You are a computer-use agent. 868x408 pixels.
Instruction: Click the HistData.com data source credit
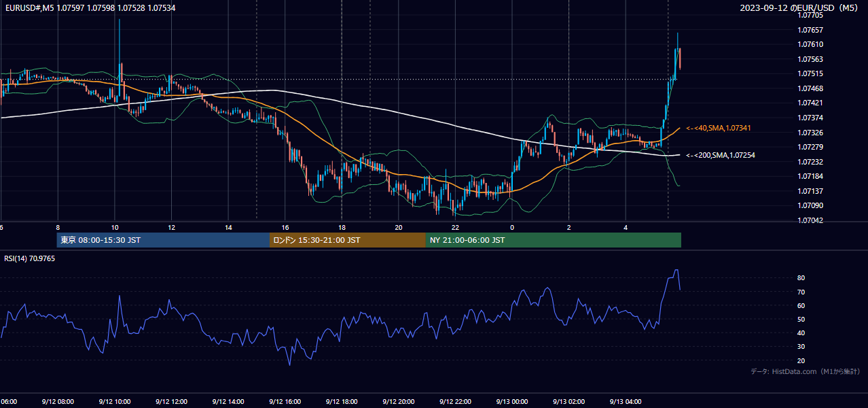(805, 371)
